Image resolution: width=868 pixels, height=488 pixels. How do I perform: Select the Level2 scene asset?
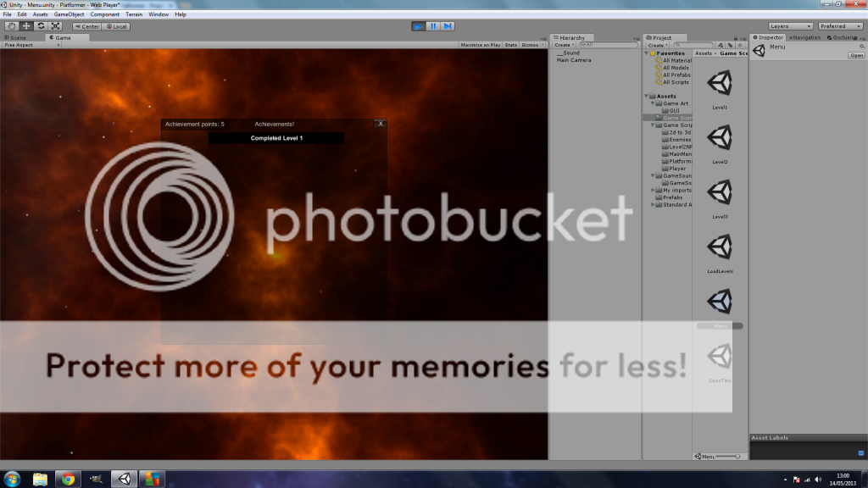tap(720, 144)
